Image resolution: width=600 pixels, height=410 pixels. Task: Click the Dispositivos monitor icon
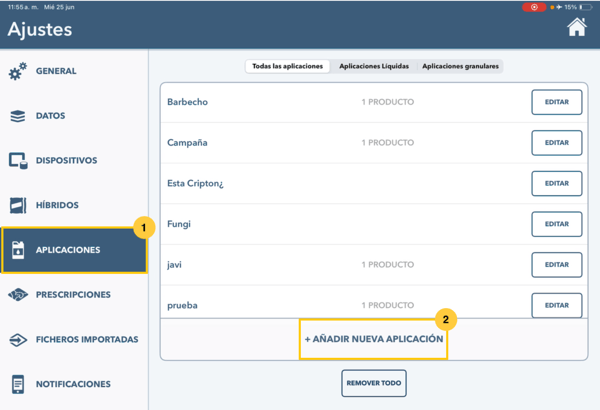(18, 160)
